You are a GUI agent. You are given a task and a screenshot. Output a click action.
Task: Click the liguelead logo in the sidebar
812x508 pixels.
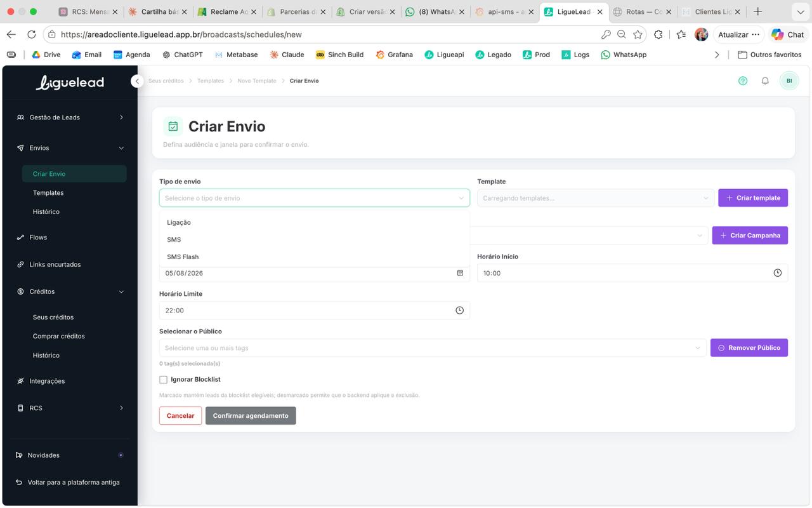point(70,83)
